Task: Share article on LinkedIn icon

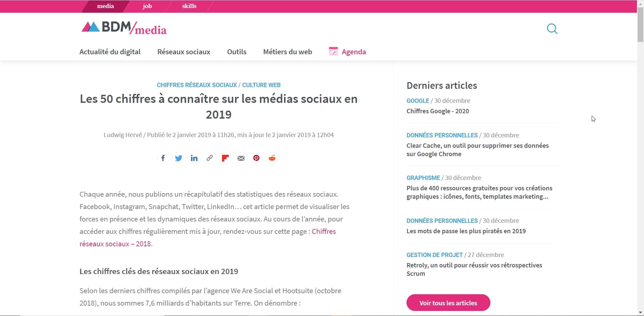Action: 194,158
